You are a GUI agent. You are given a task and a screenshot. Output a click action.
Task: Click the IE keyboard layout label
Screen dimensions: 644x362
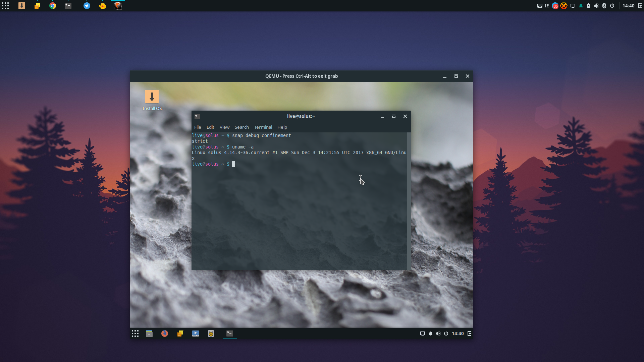[547, 6]
